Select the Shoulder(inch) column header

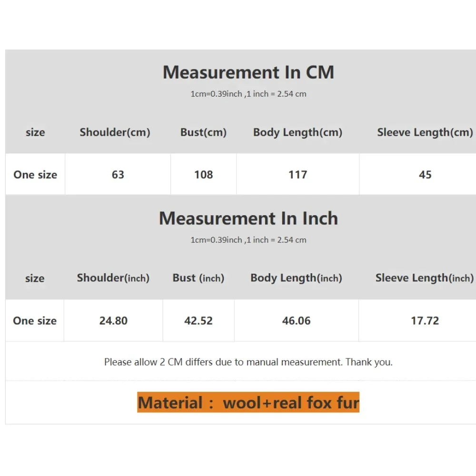[x=113, y=278]
